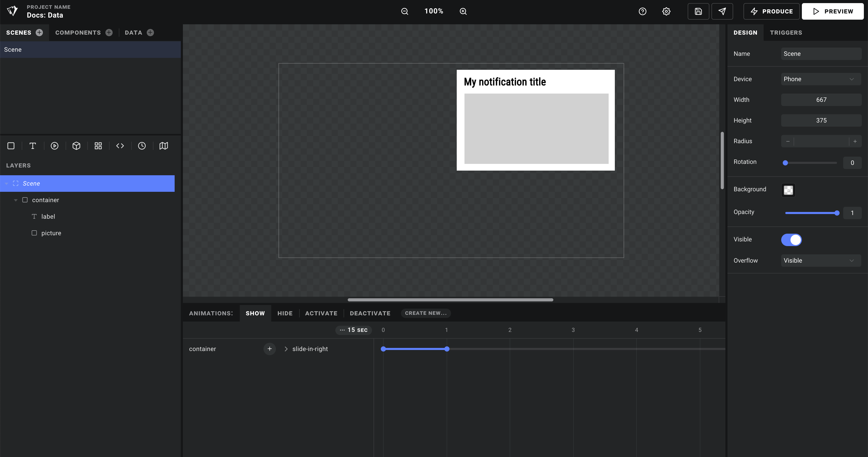This screenshot has width=868, height=457.
Task: Switch to the Components tab
Action: pyautogui.click(x=78, y=32)
